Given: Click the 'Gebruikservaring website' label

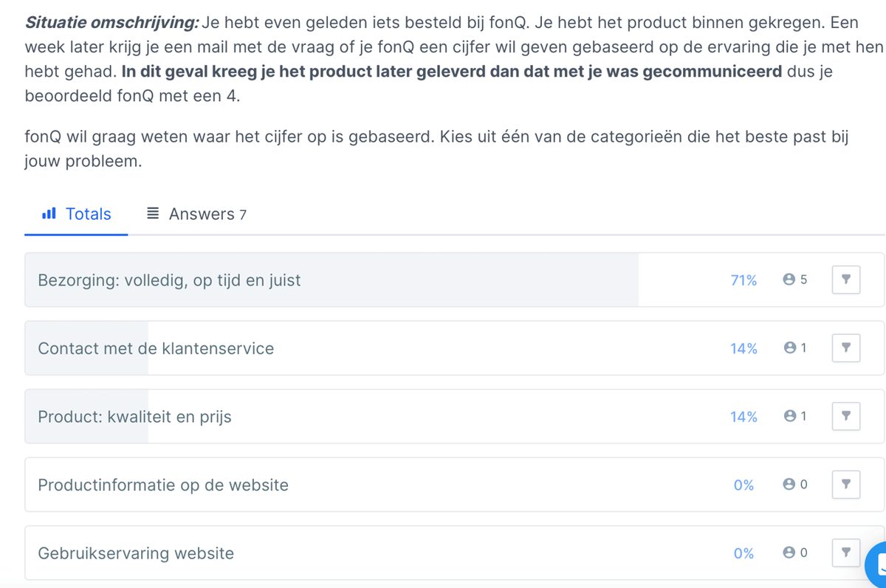Looking at the screenshot, I should tap(136, 553).
